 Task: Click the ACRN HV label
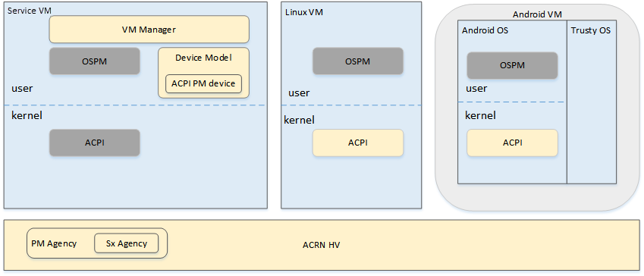[321, 245]
